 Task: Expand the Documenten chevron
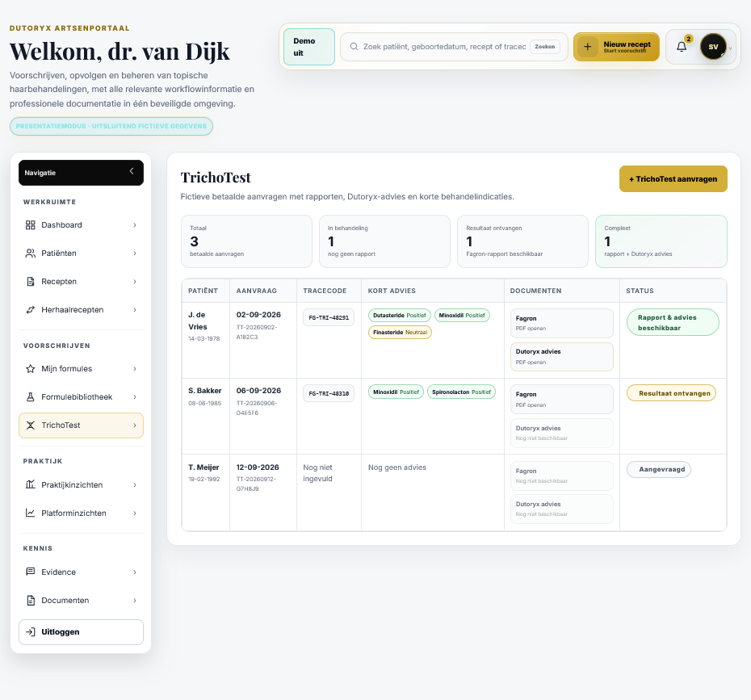point(135,601)
